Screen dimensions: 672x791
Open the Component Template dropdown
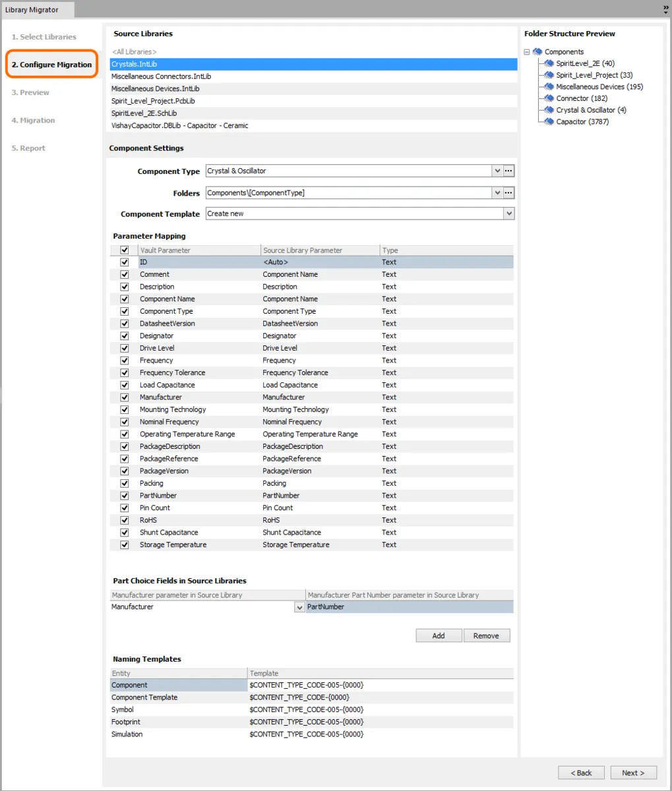508,214
